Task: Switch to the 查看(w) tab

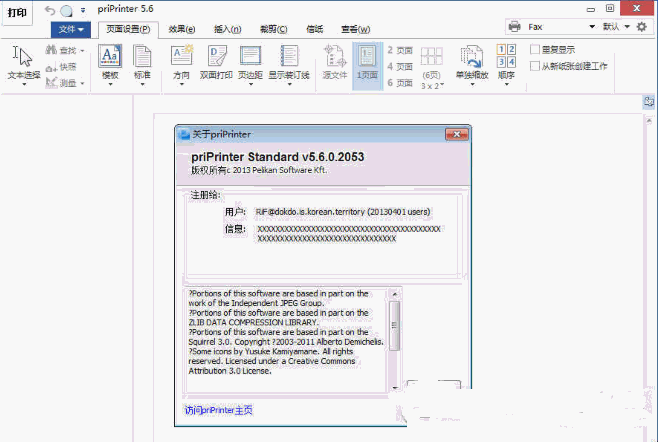Action: (x=355, y=29)
